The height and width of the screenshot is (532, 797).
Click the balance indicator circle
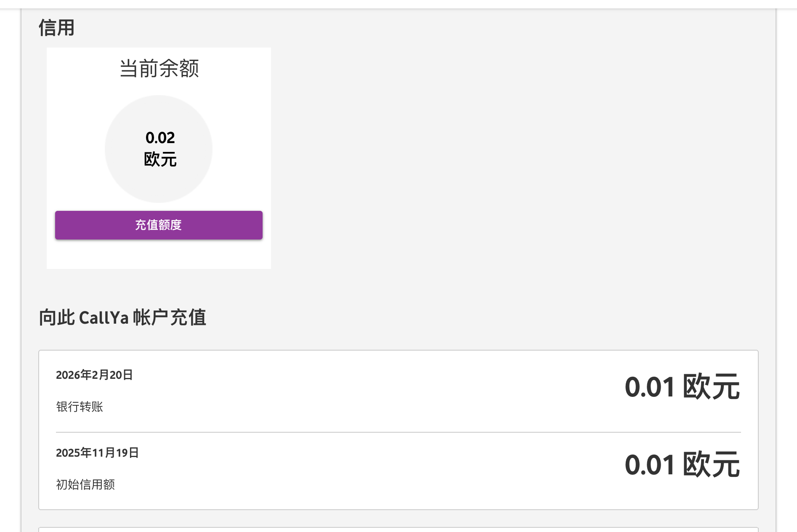[x=159, y=148]
